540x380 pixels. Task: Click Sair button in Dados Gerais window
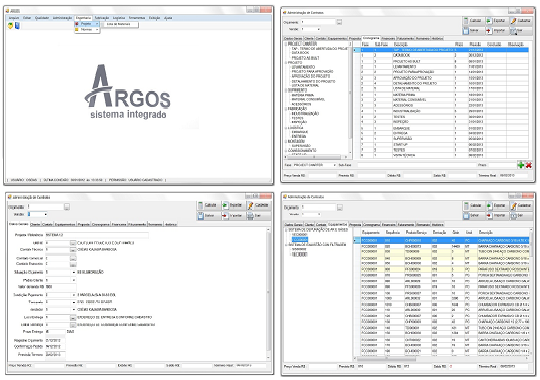[258, 216]
